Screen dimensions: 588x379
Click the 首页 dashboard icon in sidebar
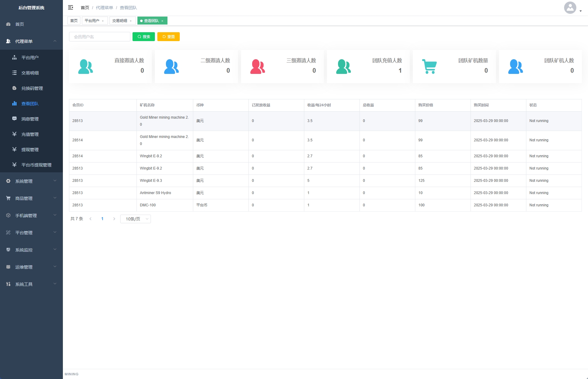click(8, 24)
